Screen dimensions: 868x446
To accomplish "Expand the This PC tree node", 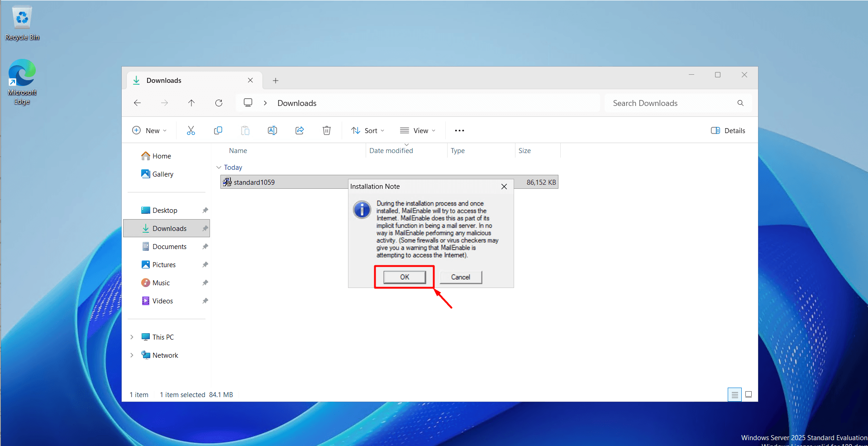I will [132, 337].
